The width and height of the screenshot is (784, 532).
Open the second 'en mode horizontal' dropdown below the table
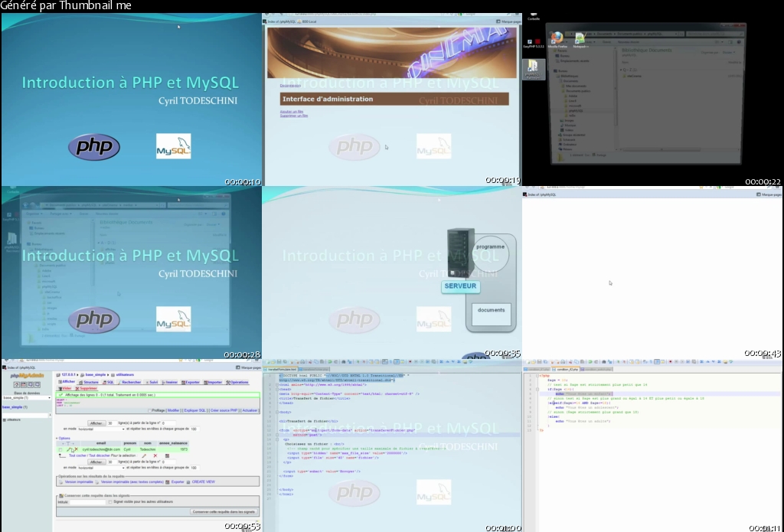pyautogui.click(x=102, y=468)
